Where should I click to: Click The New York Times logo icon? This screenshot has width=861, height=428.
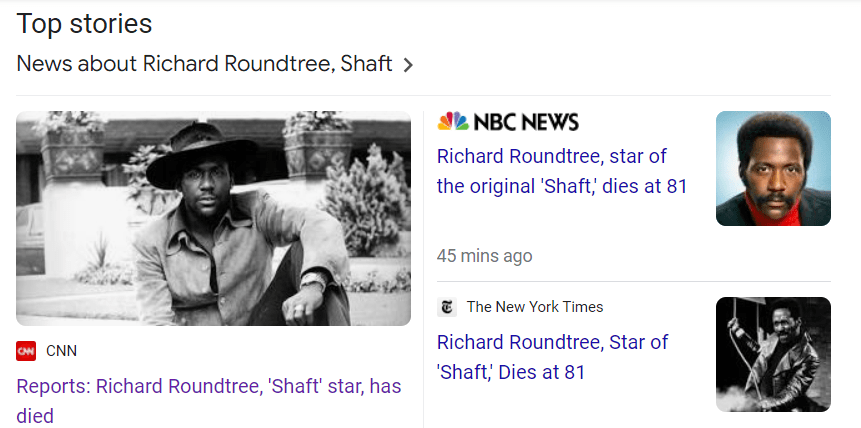click(x=447, y=307)
